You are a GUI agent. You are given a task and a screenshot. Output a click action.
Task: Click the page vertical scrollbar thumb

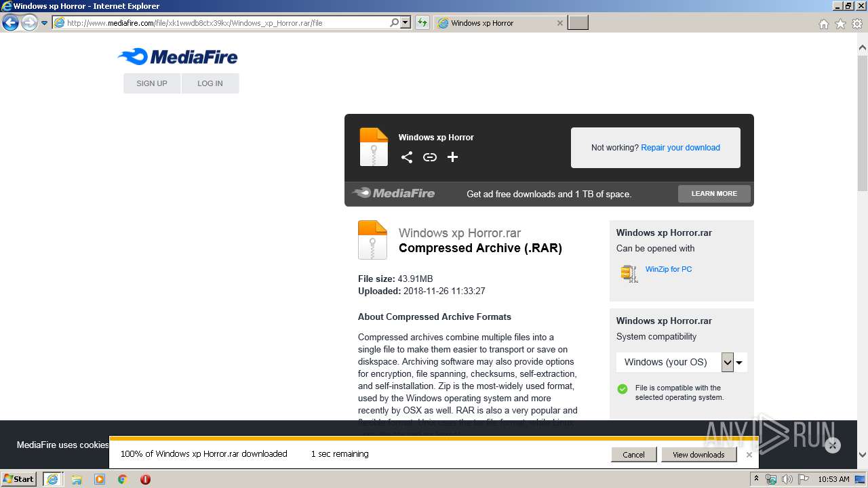pyautogui.click(x=863, y=124)
